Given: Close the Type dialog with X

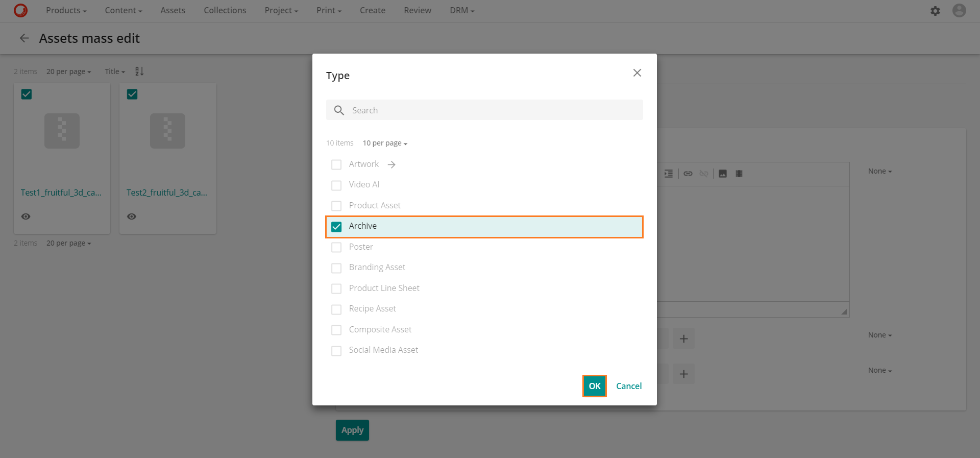Looking at the screenshot, I should pyautogui.click(x=637, y=73).
